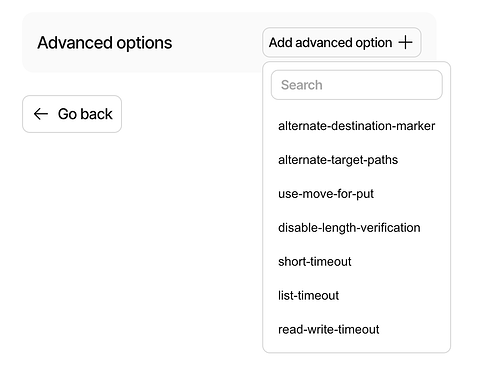Click the plus icon beside Add advanced option
501x375 pixels.
pos(405,42)
